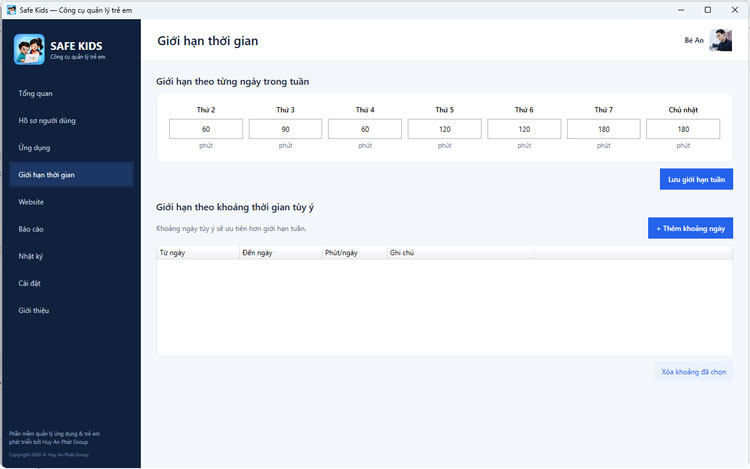
Task: Maximize the Safe Kids window
Action: tap(708, 10)
